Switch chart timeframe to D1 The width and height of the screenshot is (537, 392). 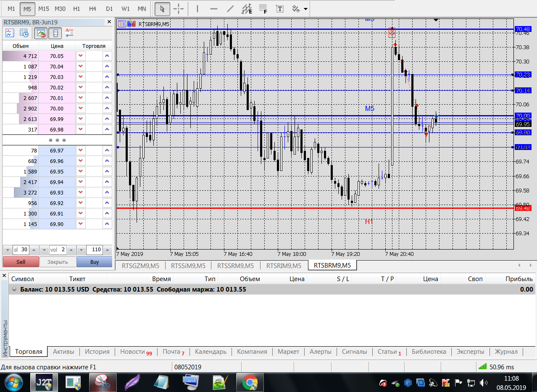click(x=109, y=9)
